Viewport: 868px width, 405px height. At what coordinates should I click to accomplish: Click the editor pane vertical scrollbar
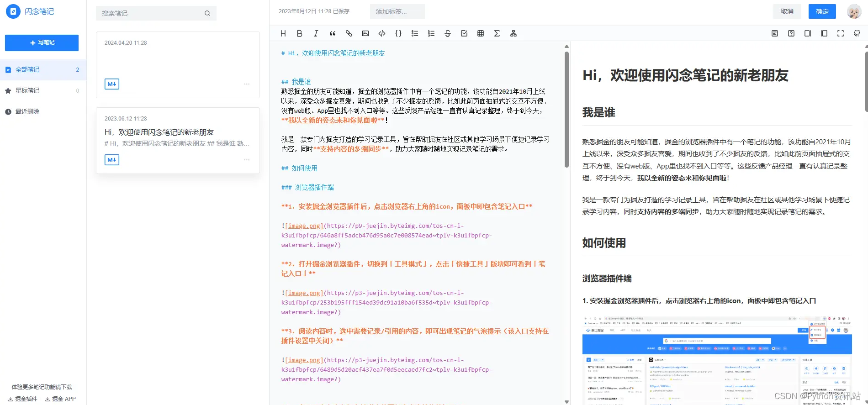567,110
